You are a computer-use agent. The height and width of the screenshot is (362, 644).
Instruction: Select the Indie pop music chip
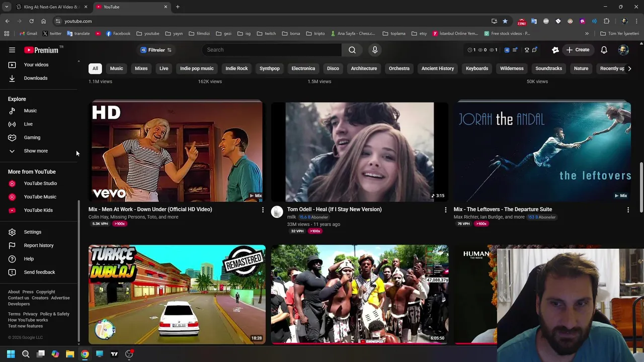(197, 68)
